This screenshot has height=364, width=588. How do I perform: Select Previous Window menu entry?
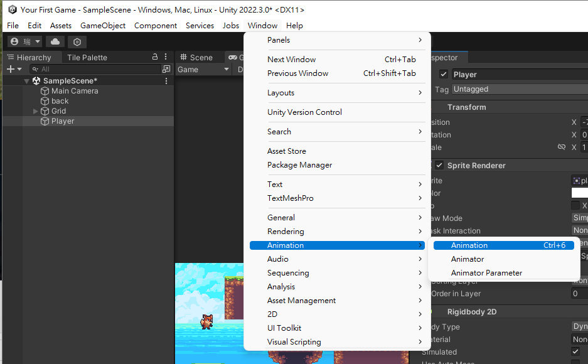coord(337,73)
